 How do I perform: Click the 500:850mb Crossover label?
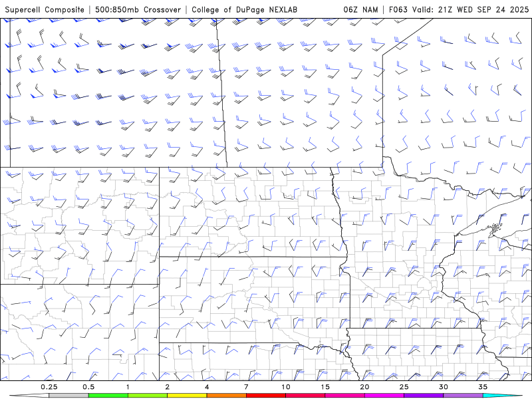(x=138, y=10)
